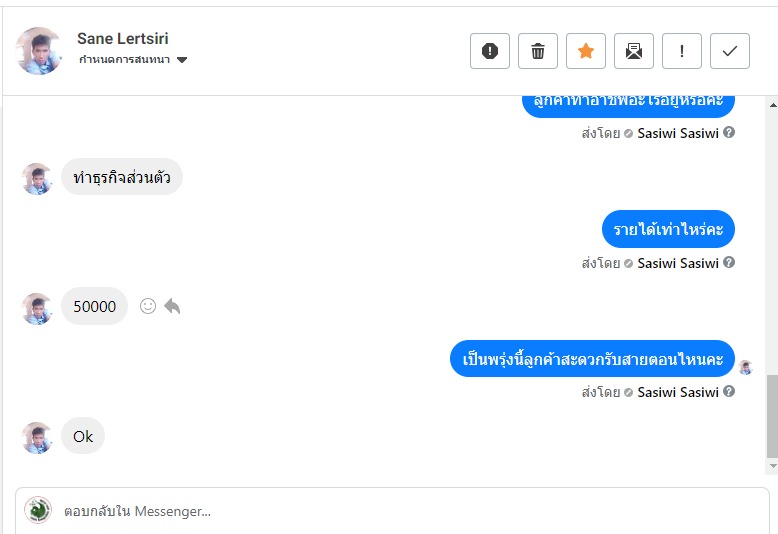The image size is (778, 534).
Task: Click the exclamation priority button
Action: pos(682,51)
